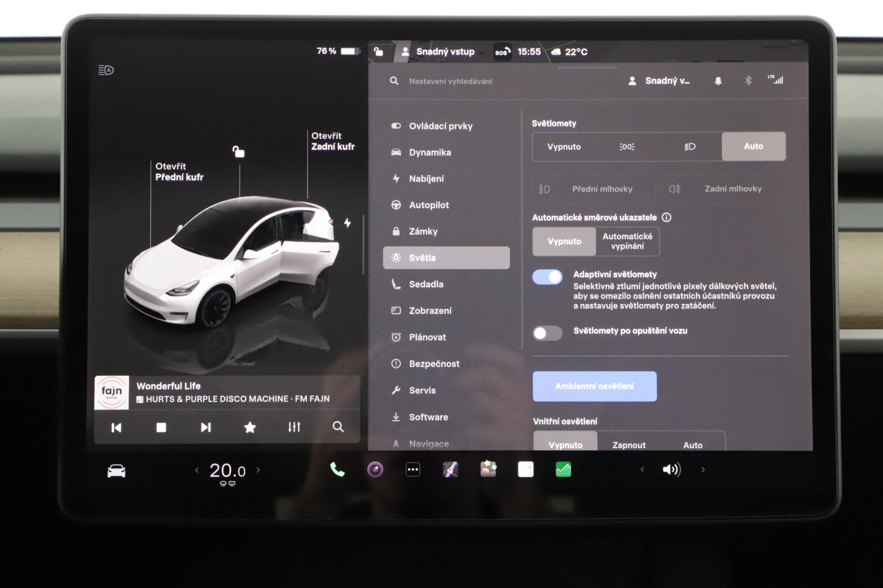Screen dimensions: 883x588
Task: Go to the Autopilot settings menu
Action: [x=428, y=205]
